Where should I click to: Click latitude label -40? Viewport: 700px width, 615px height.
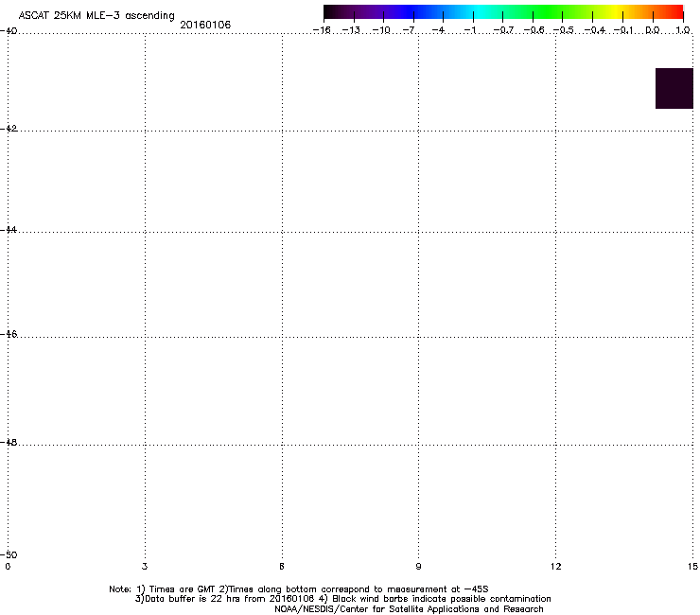9,31
